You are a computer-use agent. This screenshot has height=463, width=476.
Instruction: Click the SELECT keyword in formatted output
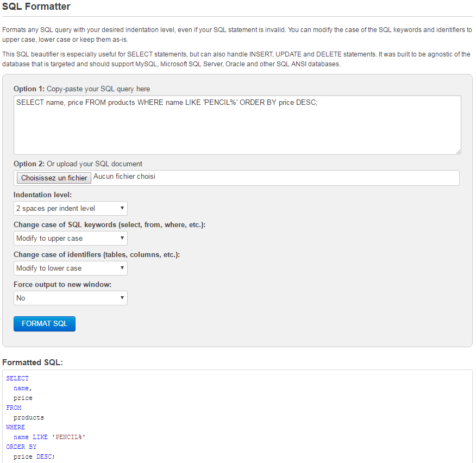tap(17, 378)
